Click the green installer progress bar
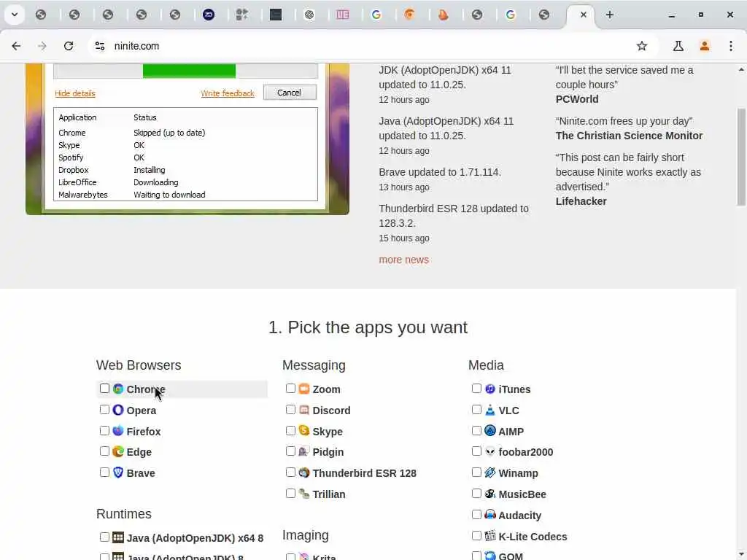This screenshot has height=560, width=747. coord(189,71)
